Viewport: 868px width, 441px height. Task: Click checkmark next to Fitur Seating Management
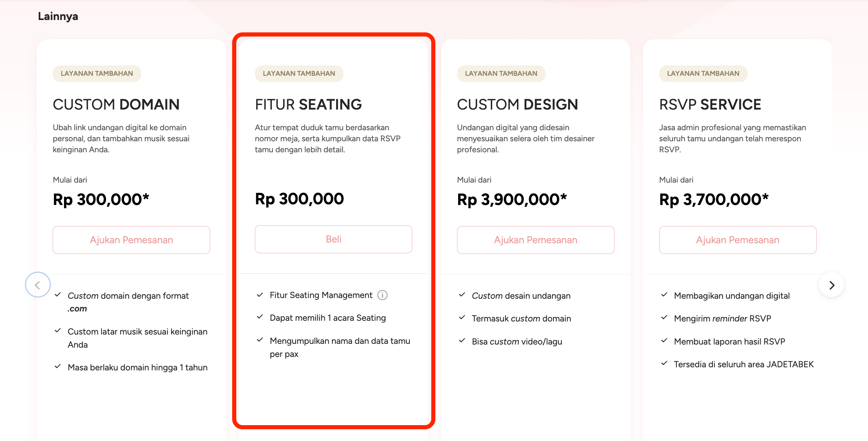[x=260, y=295]
